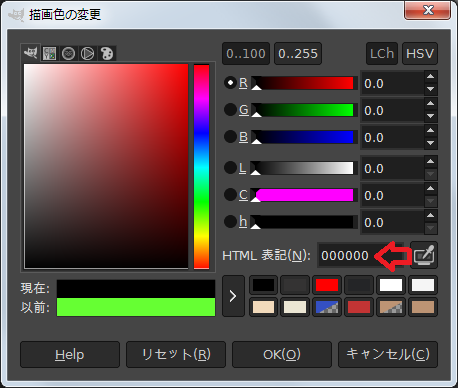Decrease the B value with down arrow

point(430,143)
